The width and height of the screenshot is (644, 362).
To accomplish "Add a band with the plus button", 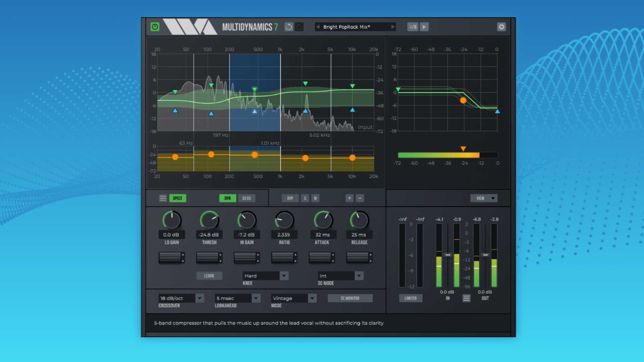I will (x=349, y=198).
